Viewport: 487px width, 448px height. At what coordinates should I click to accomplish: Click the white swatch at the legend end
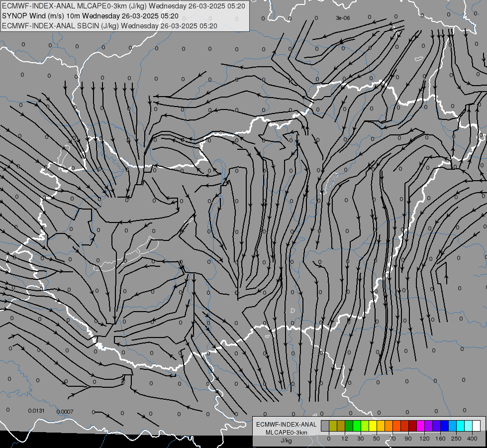tap(477, 426)
